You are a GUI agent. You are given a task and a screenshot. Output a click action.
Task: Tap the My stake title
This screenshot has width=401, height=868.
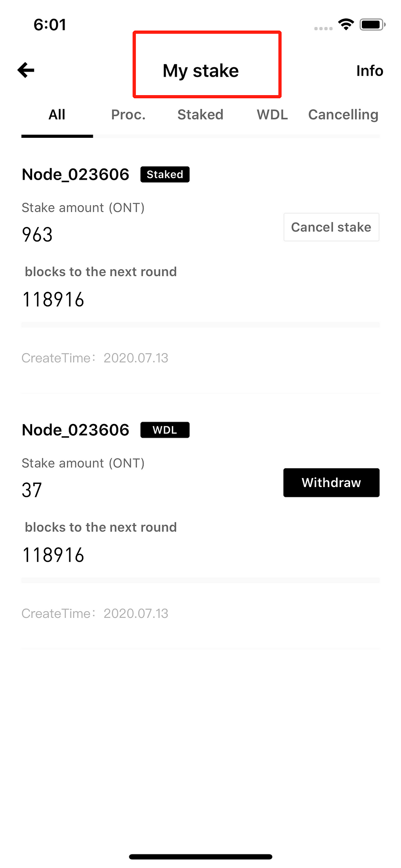[x=200, y=71]
